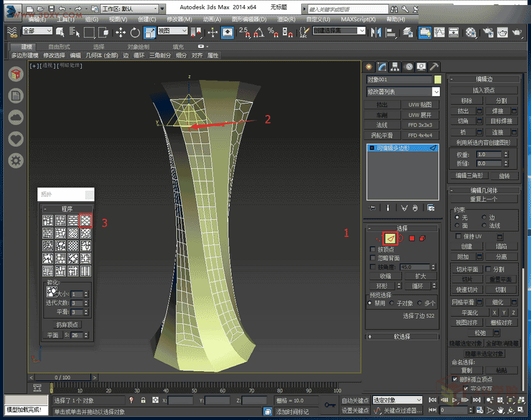Expand the 软选择 rollout
The width and height of the screenshot is (531, 420).
pyautogui.click(x=402, y=336)
